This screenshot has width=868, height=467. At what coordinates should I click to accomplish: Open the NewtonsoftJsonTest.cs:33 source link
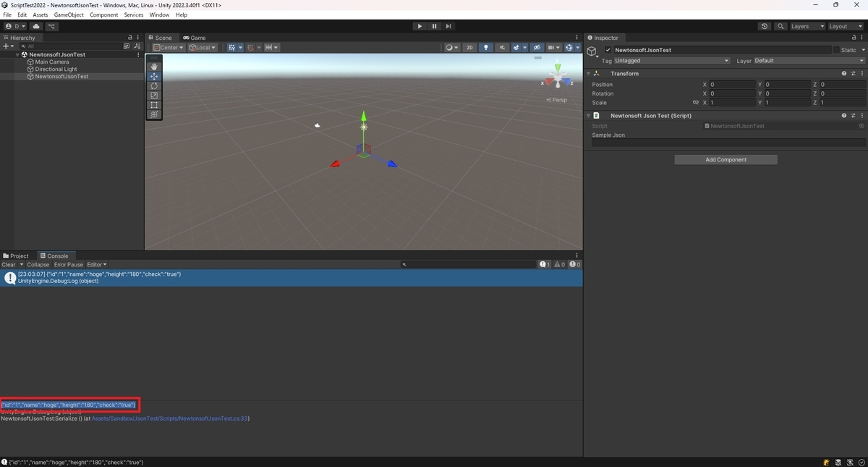tap(169, 418)
